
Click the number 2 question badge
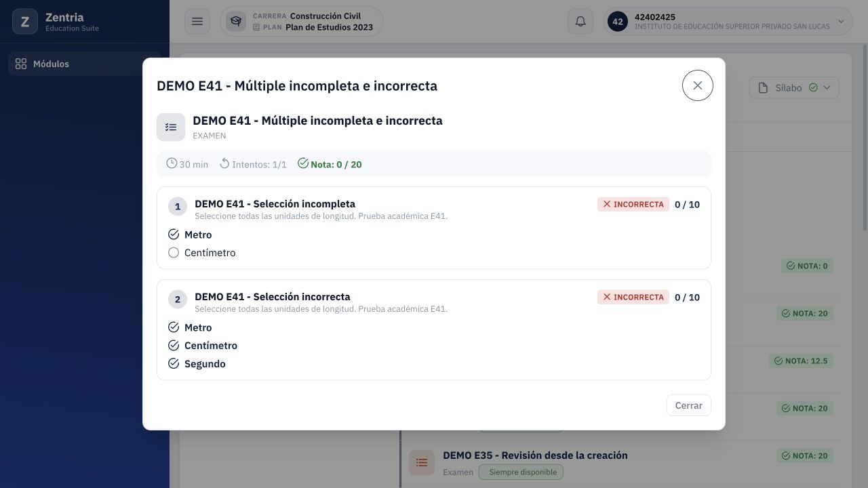pos(178,300)
